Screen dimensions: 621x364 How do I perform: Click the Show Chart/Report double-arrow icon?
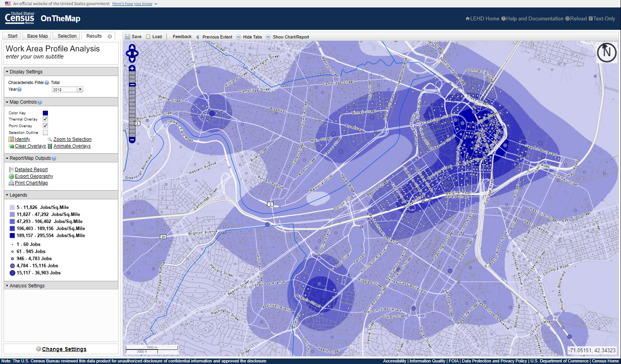268,37
